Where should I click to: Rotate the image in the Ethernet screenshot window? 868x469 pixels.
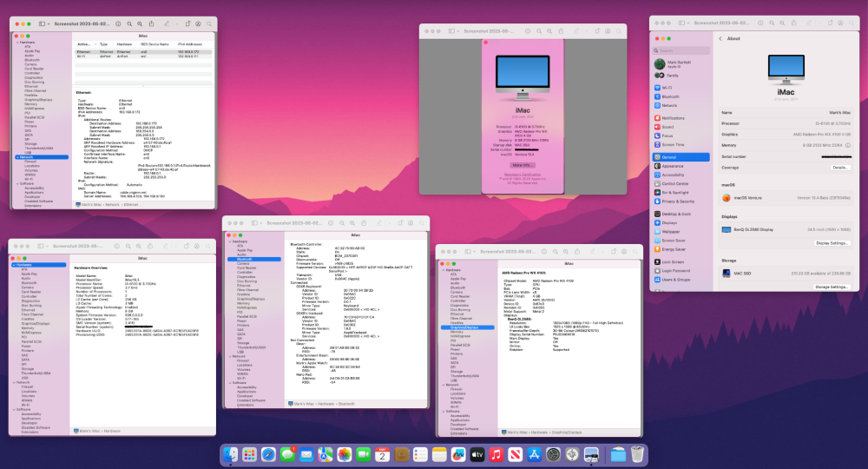point(187,23)
